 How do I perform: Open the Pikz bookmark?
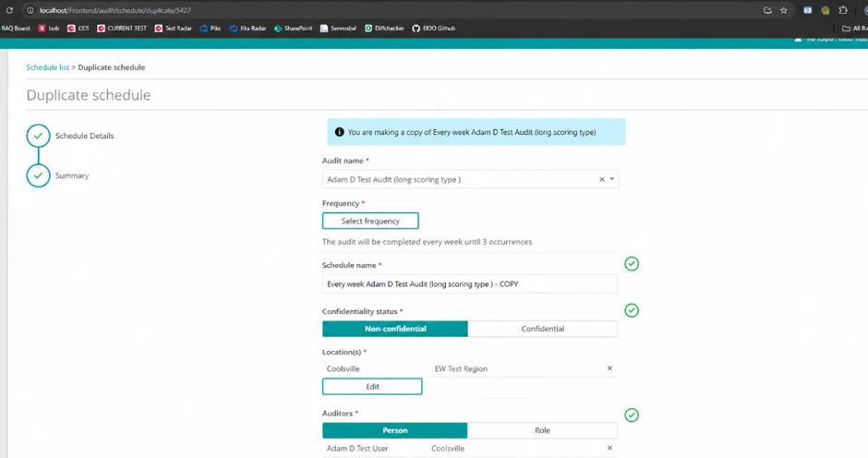(211, 29)
